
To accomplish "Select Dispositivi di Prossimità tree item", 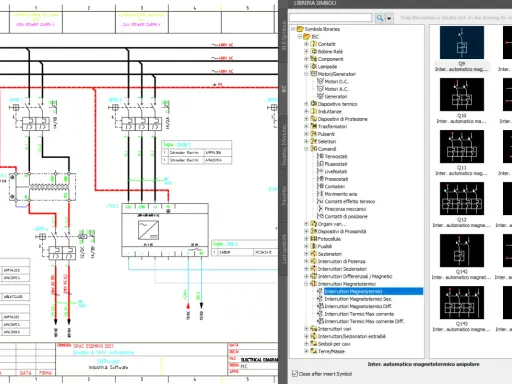I will 342,231.
